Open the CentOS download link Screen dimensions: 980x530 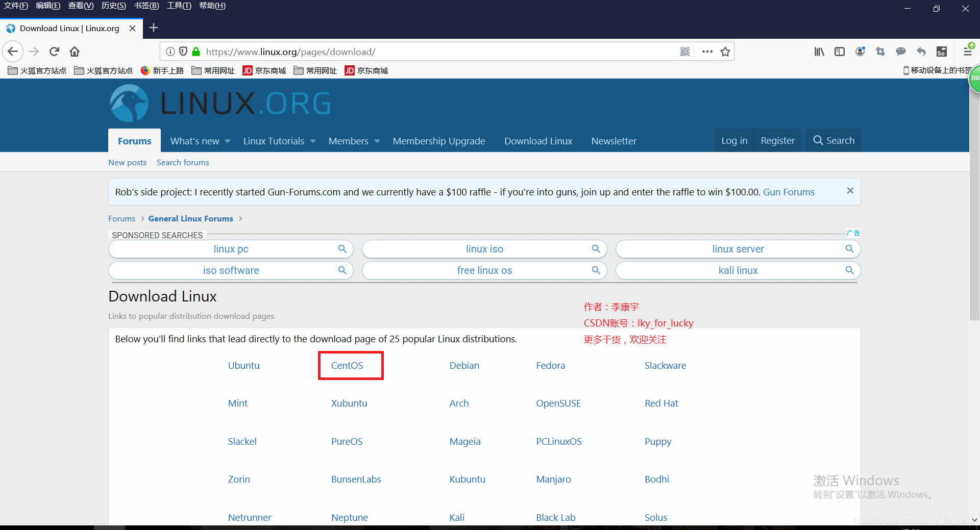click(x=347, y=365)
